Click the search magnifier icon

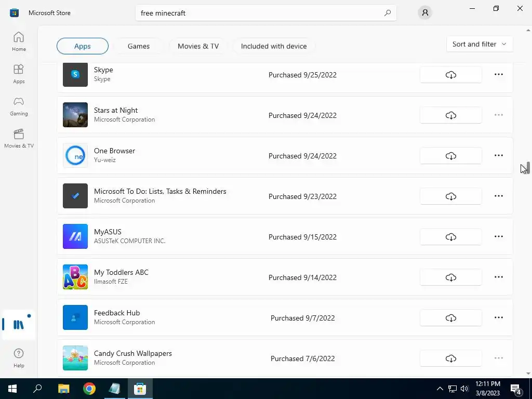tap(388, 13)
